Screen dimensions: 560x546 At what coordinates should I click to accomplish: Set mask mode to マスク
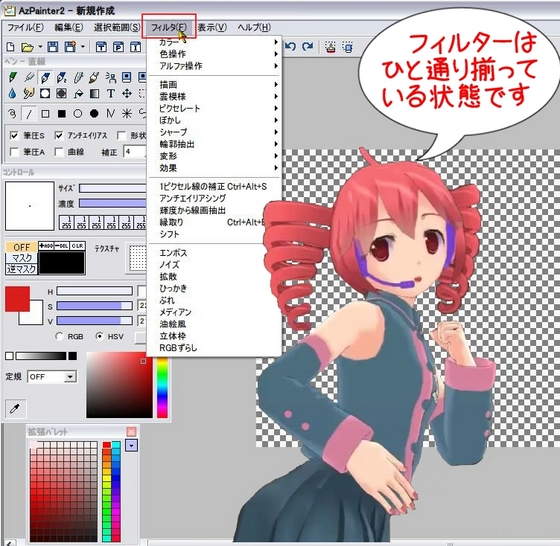pos(21,258)
